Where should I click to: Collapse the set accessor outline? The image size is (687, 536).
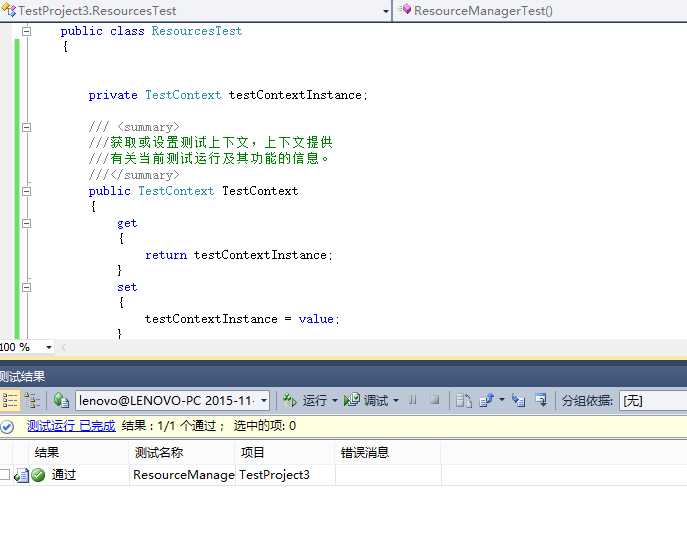coord(27,288)
